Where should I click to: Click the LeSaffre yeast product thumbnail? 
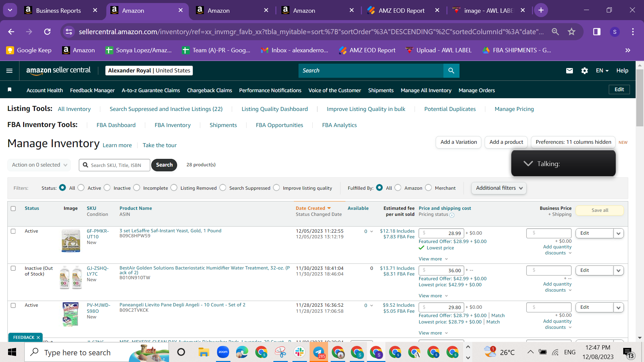click(71, 241)
